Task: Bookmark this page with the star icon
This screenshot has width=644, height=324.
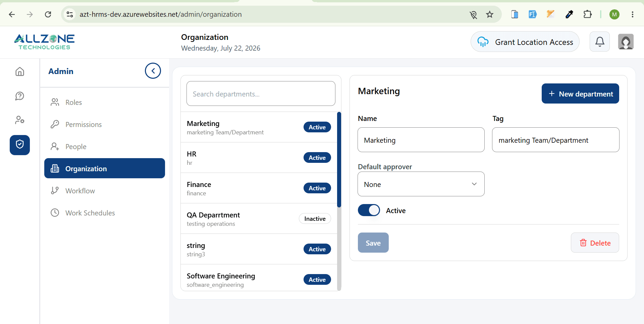Action: [x=490, y=14]
